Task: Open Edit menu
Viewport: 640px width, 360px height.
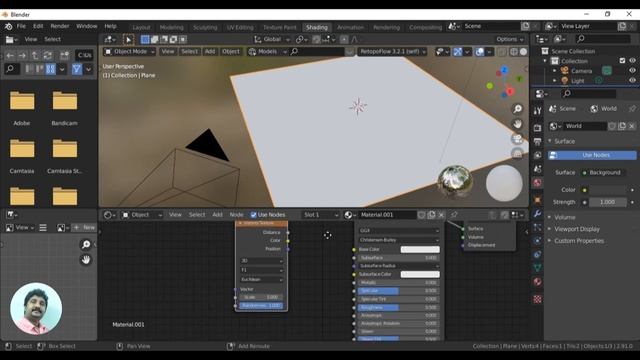Action: click(38, 26)
